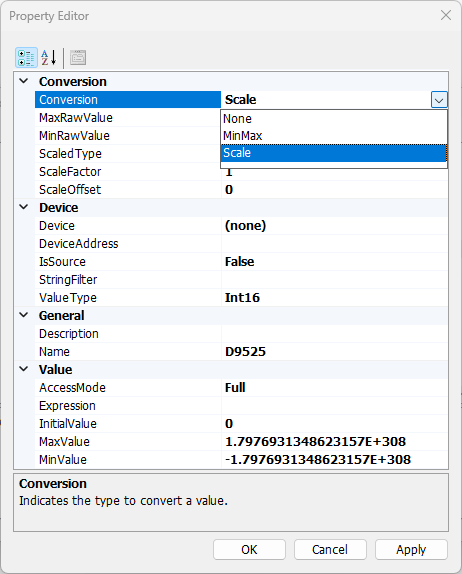Collapse the General category
Viewport: 462px width, 574px height.
pyautogui.click(x=24, y=315)
